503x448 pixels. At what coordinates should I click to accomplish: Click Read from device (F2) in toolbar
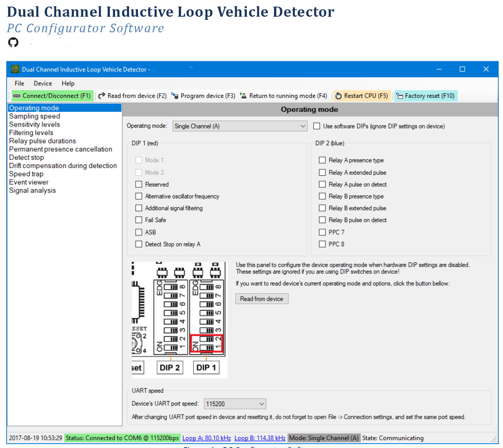click(x=133, y=96)
